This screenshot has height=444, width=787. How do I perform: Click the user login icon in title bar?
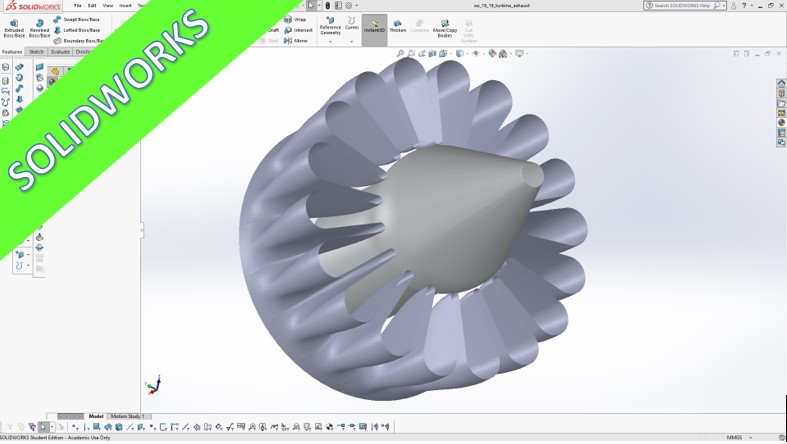tap(733, 6)
